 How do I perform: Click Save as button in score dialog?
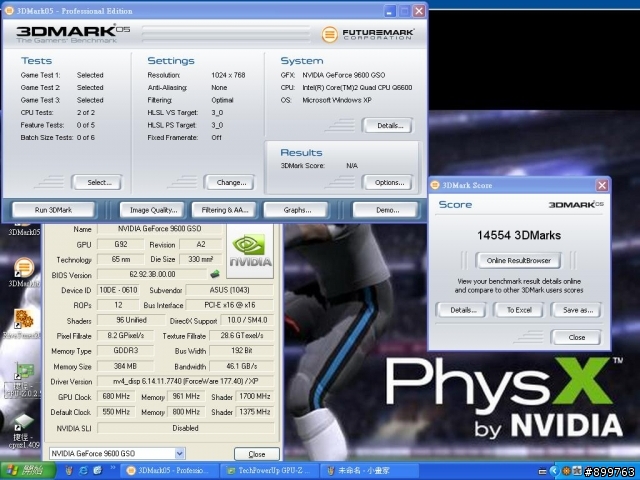(577, 310)
